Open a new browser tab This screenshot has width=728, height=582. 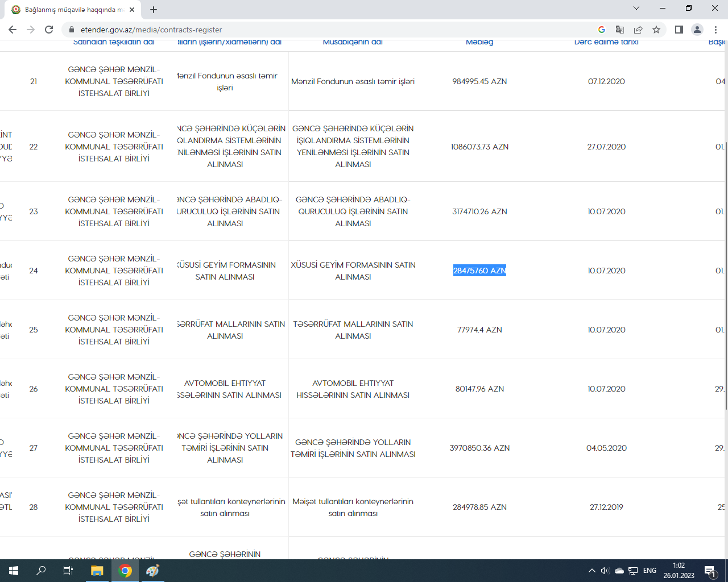point(154,10)
